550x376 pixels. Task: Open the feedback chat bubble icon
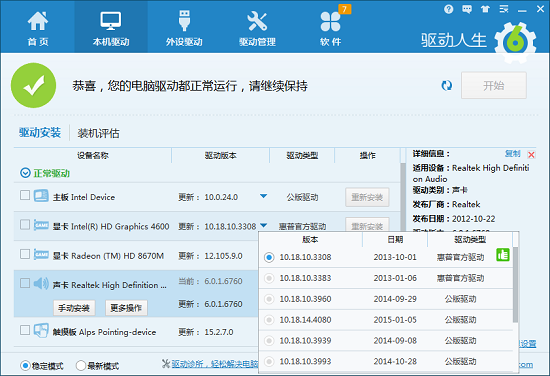coord(467,9)
